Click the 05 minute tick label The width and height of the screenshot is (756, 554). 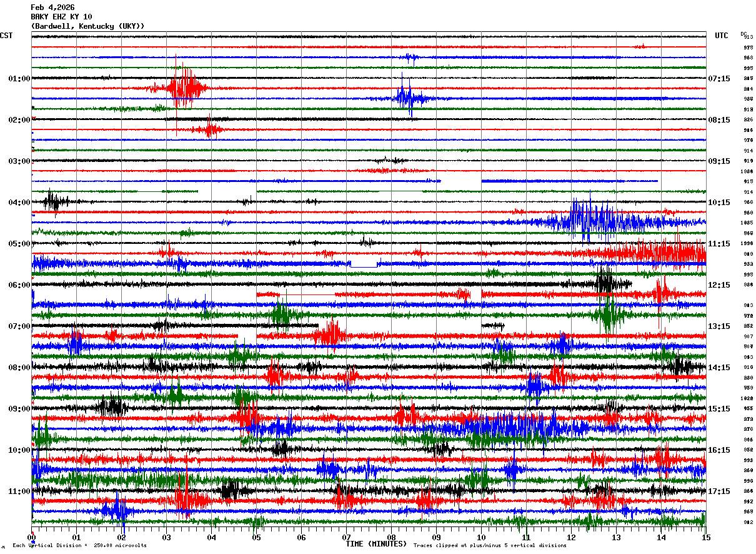256,537
